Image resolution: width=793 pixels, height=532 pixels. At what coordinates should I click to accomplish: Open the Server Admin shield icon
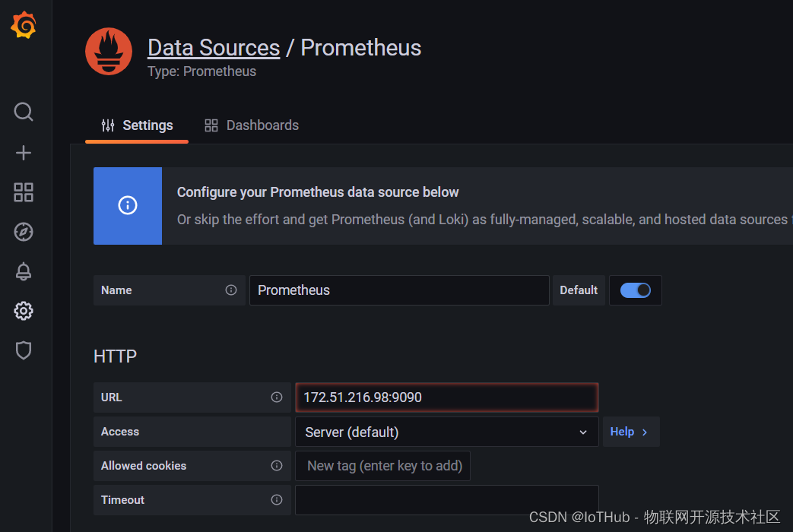(24, 350)
